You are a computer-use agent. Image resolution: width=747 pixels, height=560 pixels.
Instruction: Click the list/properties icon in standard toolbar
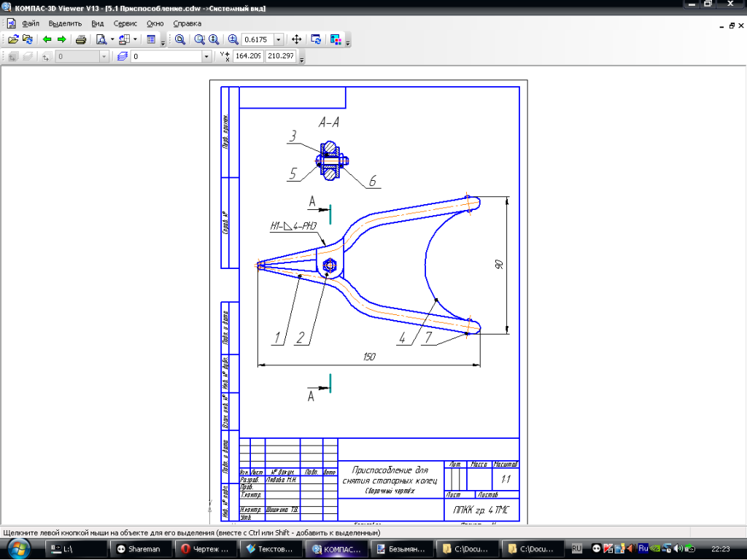pos(151,39)
